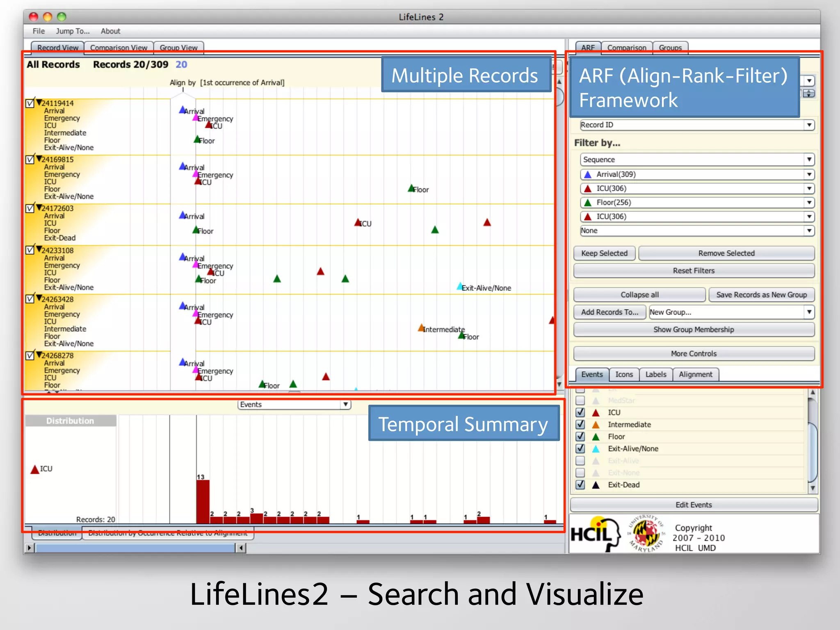The height and width of the screenshot is (630, 840).
Task: Click the red ICU triangle labeled ICU in record 24172603
Action: pos(358,222)
